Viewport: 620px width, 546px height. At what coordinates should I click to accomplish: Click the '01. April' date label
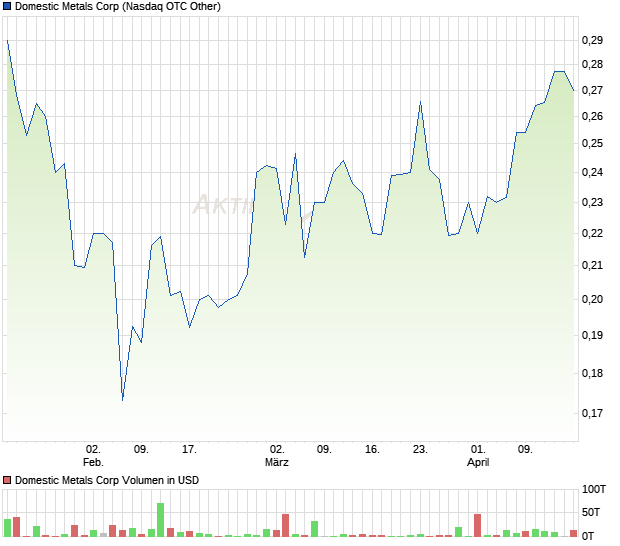click(478, 455)
